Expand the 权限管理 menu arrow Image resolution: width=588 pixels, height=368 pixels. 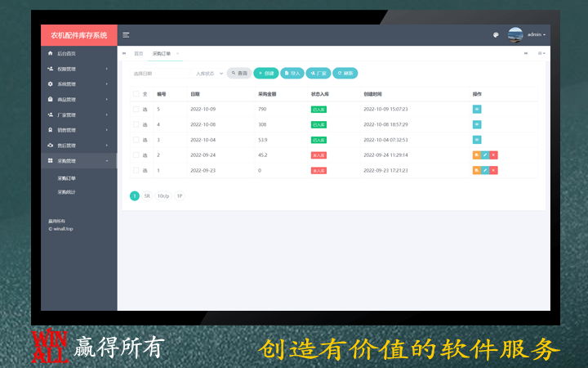pos(107,69)
